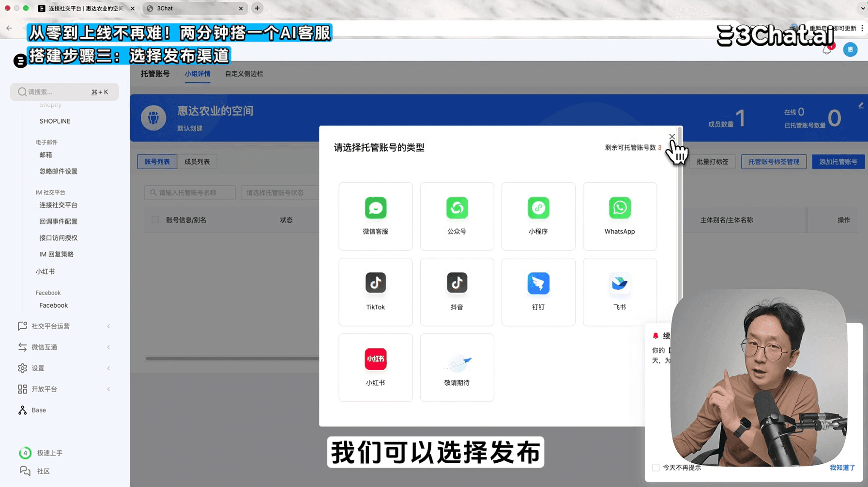This screenshot has height=487, width=868.
Task: Select the 成员列表 tab
Action: tap(197, 162)
